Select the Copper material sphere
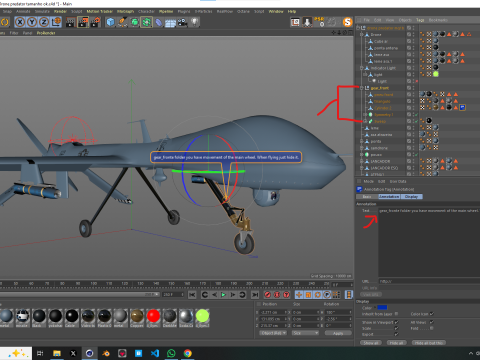Viewport: 480px width, 360px height. pos(137,316)
